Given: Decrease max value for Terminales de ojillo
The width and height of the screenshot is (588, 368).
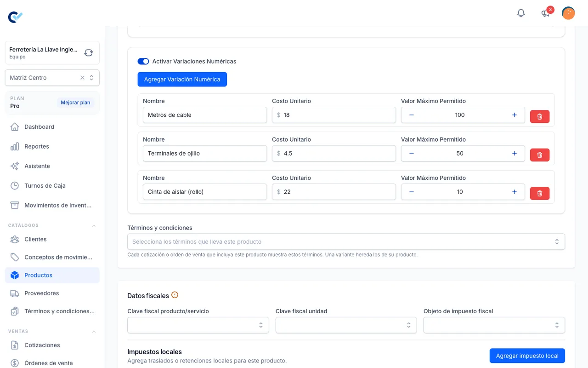Looking at the screenshot, I should click(x=412, y=153).
